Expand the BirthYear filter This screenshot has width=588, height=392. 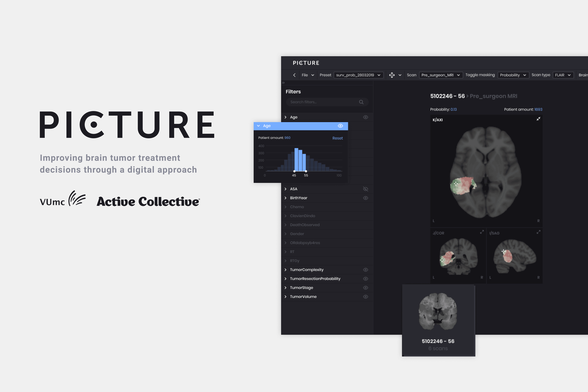click(x=285, y=198)
